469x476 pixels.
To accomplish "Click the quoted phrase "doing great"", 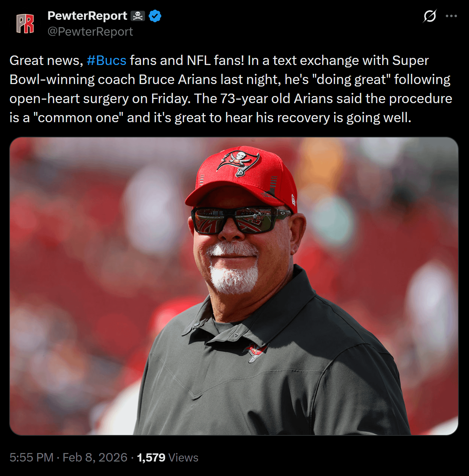I will (x=351, y=79).
